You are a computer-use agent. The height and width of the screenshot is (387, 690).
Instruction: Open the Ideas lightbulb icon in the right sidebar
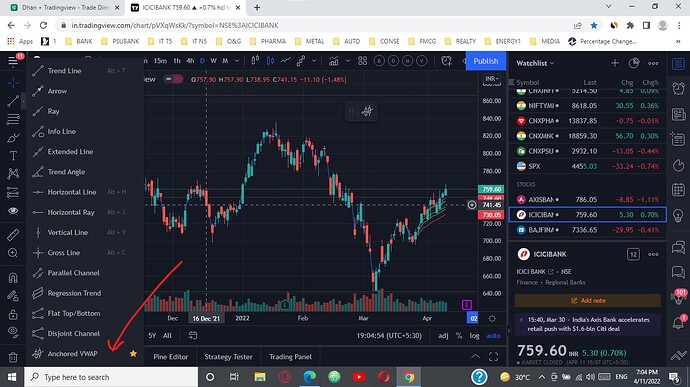678,216
